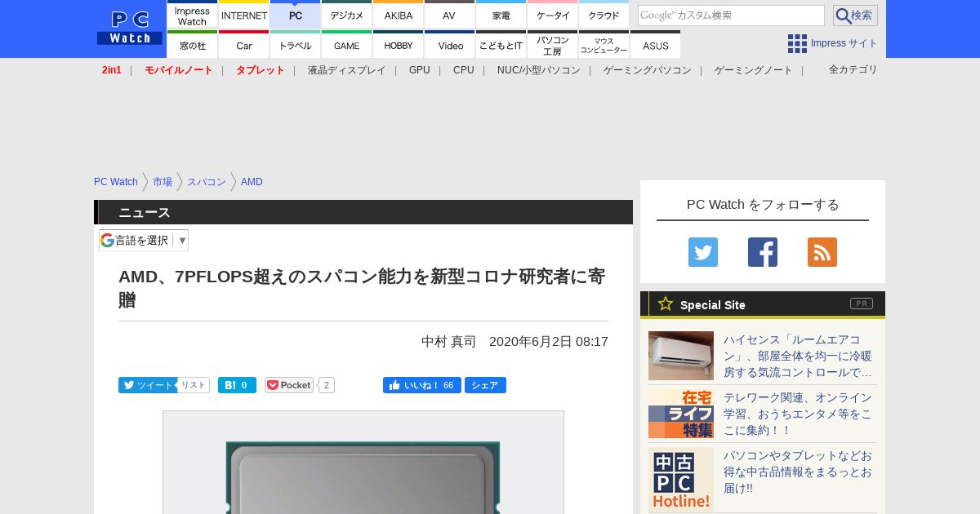The width and height of the screenshot is (980, 514).
Task: Click the PC Watch breadcrumb link
Action: pyautogui.click(x=116, y=182)
